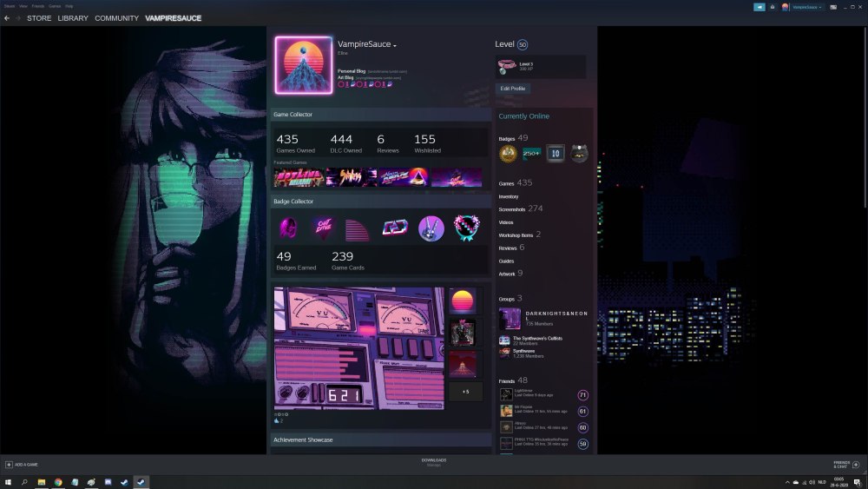The height and width of the screenshot is (489, 868).
Task: Open the sunset circle artwork thumbnail
Action: coord(463,301)
